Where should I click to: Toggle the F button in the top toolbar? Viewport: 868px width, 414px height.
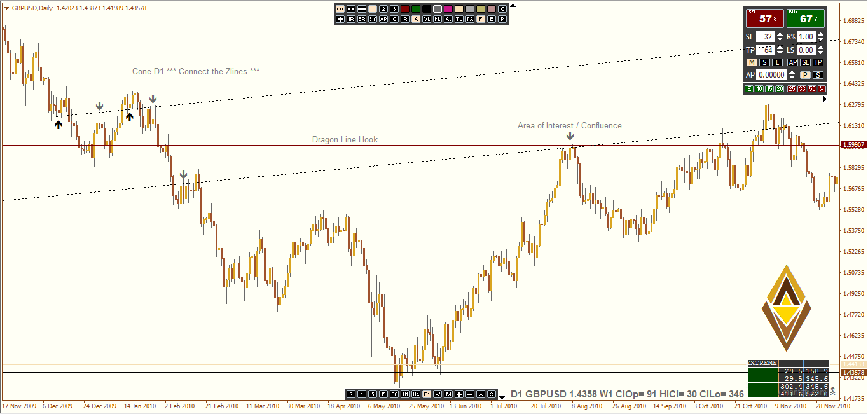tap(481, 18)
